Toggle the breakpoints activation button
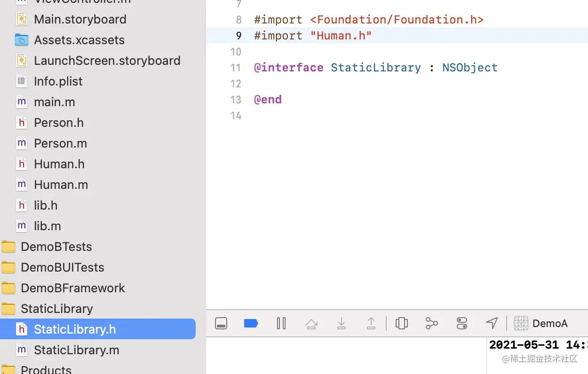The image size is (588, 374). pos(251,323)
